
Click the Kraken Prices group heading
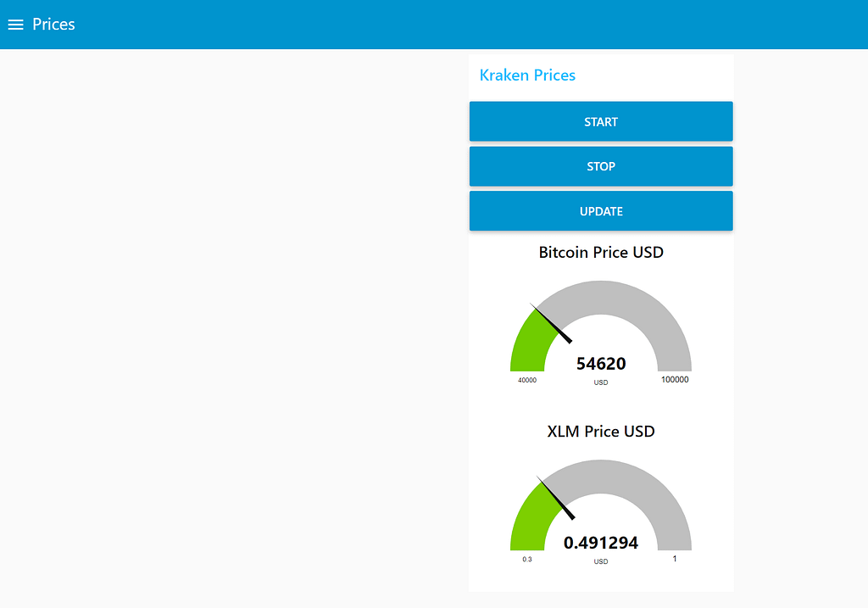[527, 75]
